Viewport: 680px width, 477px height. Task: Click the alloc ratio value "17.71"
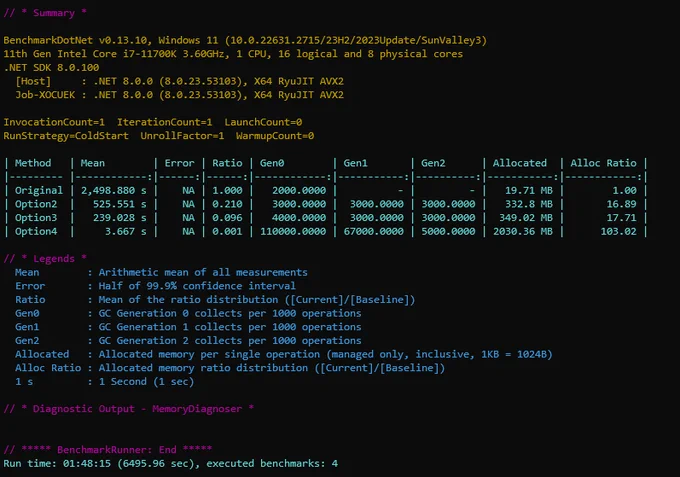coord(621,218)
